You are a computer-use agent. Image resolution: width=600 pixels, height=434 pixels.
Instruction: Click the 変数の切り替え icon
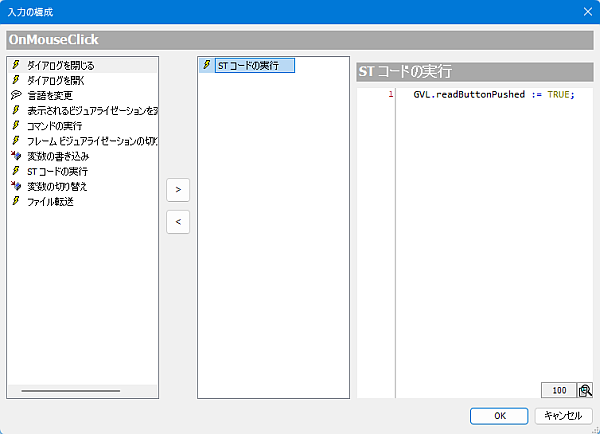(15, 186)
